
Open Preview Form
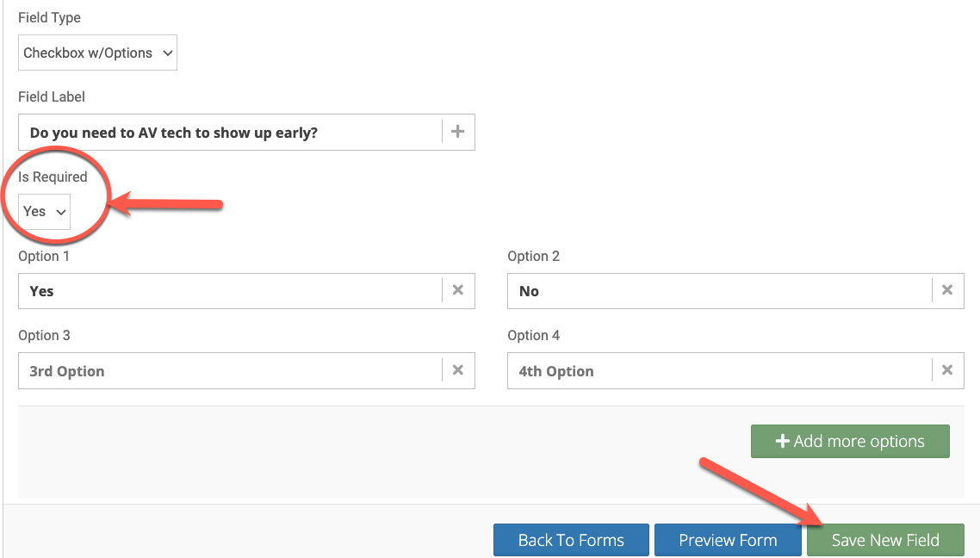click(x=728, y=540)
